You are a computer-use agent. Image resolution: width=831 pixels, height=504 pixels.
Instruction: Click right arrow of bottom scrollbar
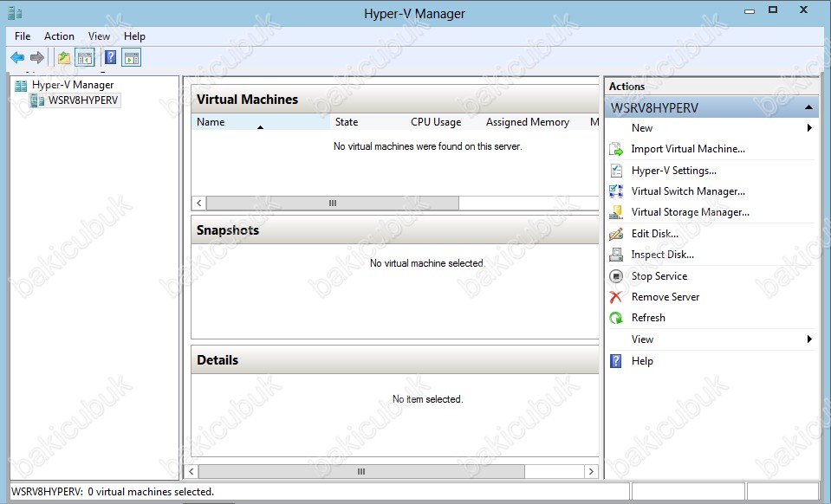[x=592, y=471]
